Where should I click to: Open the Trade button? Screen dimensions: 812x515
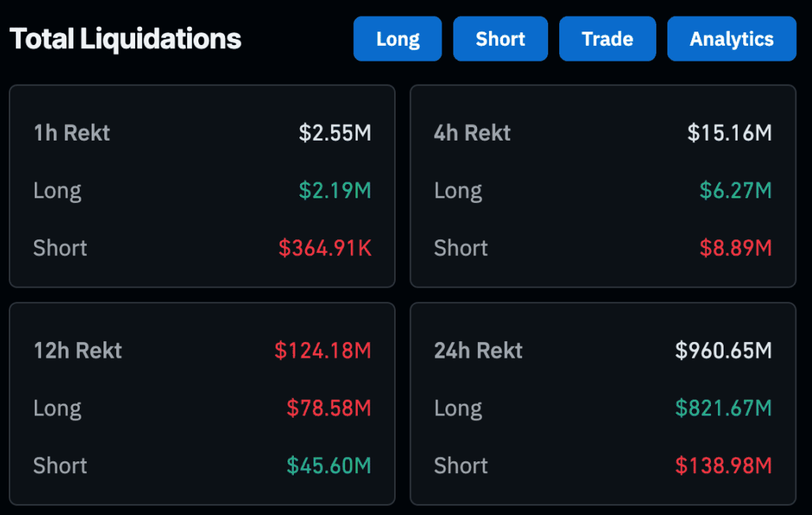tap(607, 38)
